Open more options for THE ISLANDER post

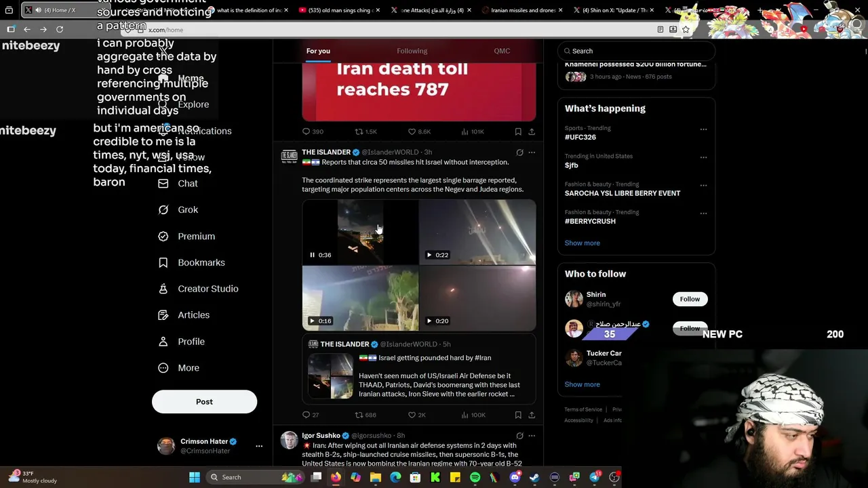point(532,152)
